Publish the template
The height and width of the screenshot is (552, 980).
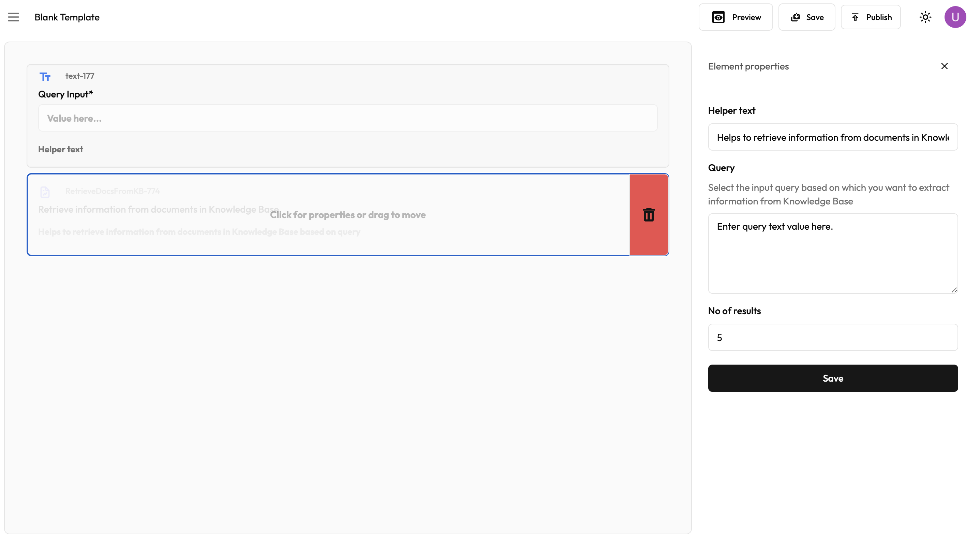[871, 17]
